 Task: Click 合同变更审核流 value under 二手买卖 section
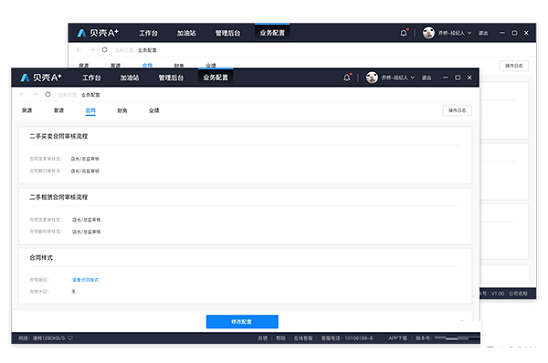pos(85,159)
